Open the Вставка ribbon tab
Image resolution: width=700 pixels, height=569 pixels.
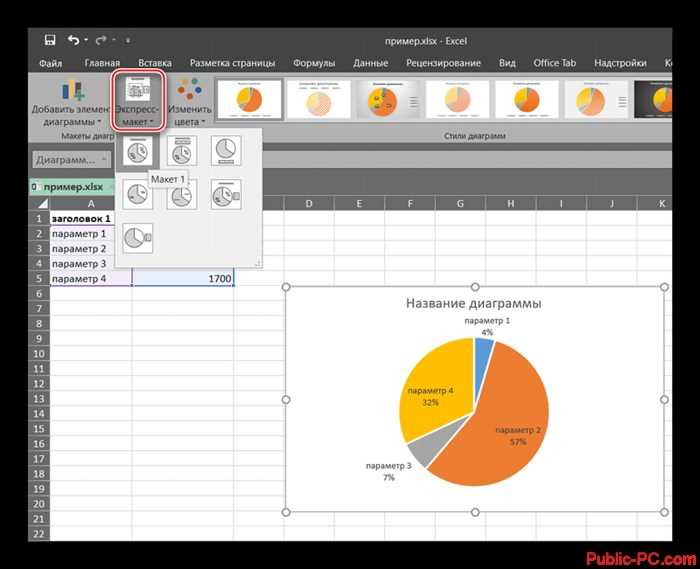pos(155,63)
